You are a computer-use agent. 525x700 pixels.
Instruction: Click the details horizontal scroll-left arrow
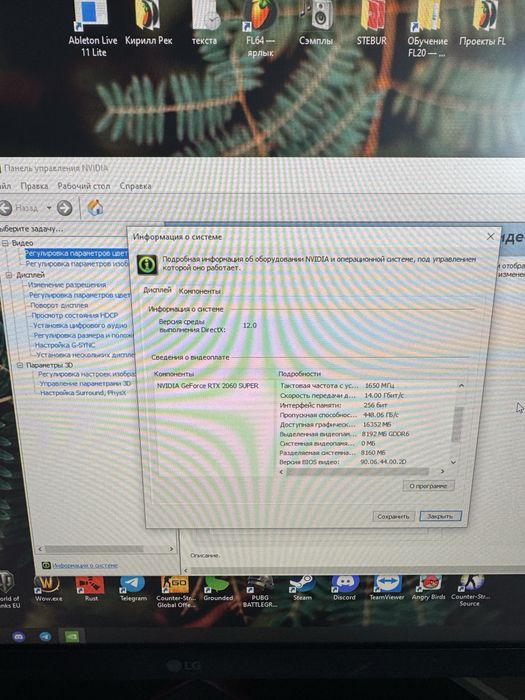point(281,471)
